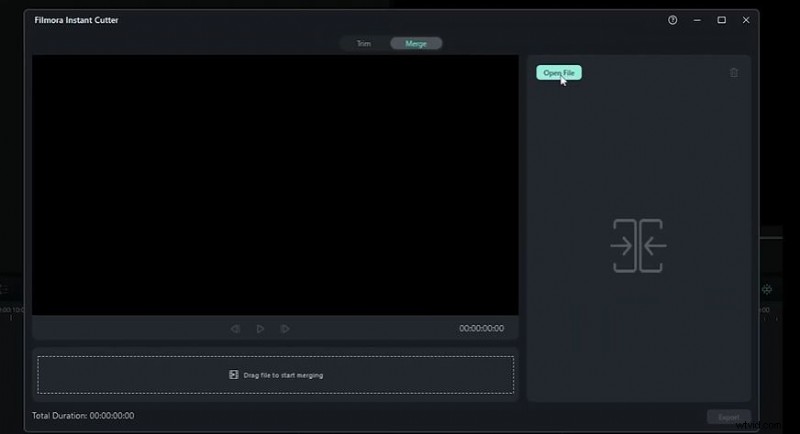Click the Total Duration text
This screenshot has height=434, width=800.
click(x=83, y=416)
